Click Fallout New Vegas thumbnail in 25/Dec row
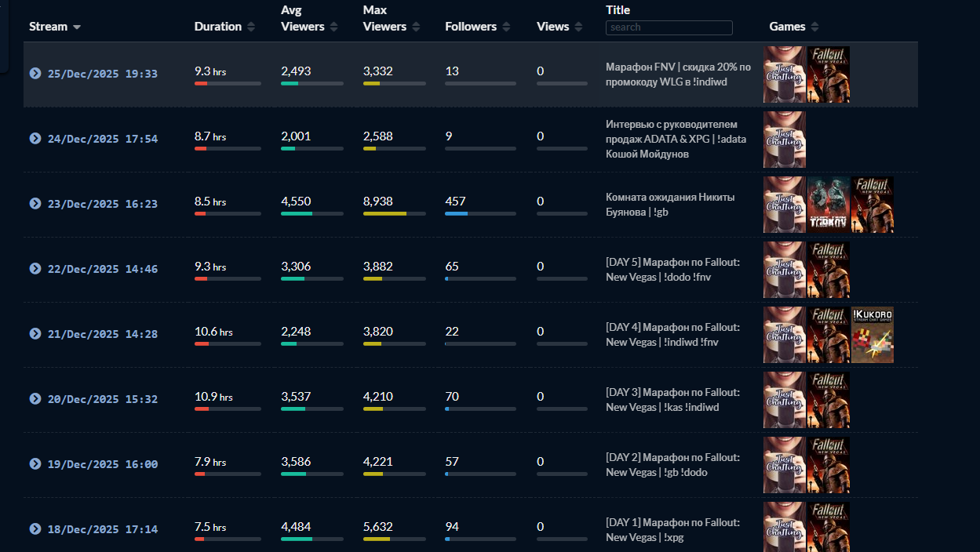The width and height of the screenshot is (980, 552). [x=828, y=74]
